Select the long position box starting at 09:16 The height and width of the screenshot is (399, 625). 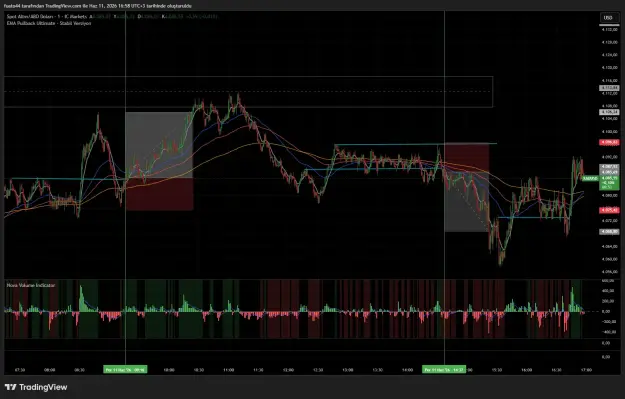[x=159, y=161]
